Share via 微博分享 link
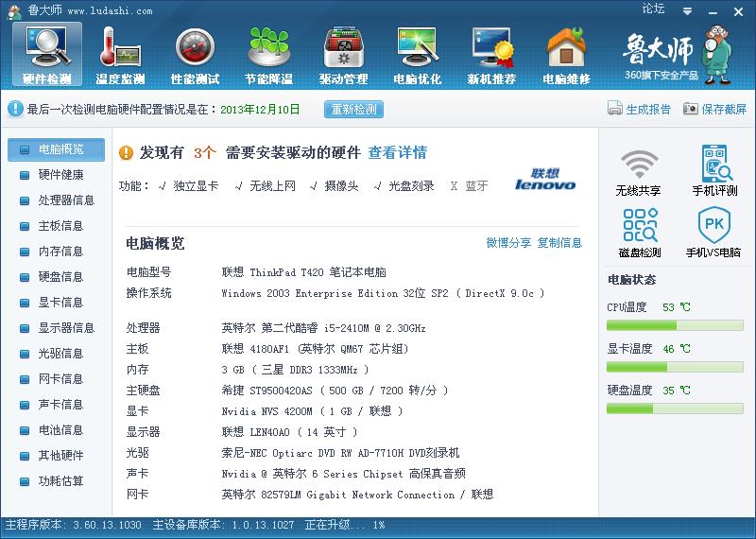 click(x=508, y=242)
